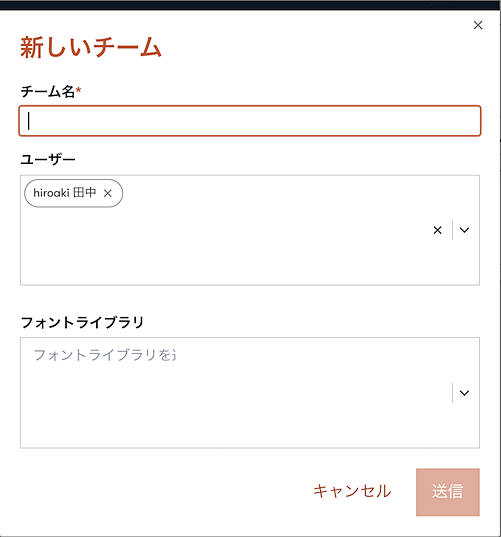
Task: Click the キャンセル link
Action: (x=352, y=491)
